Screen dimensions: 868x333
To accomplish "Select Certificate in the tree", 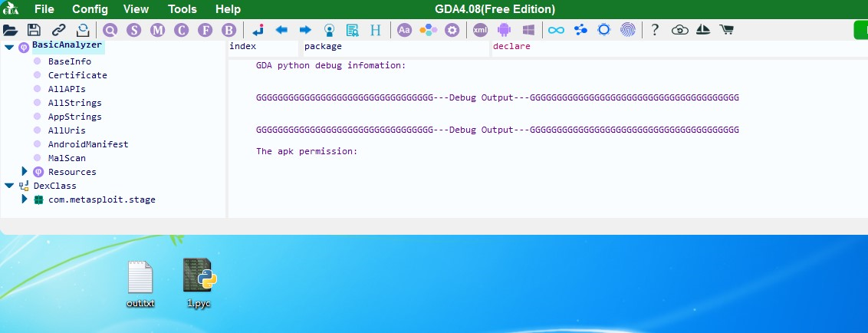I will click(77, 75).
